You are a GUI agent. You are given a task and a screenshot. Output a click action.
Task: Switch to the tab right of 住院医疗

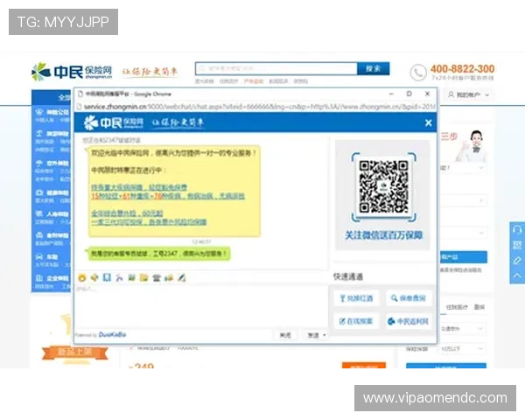pos(479,307)
